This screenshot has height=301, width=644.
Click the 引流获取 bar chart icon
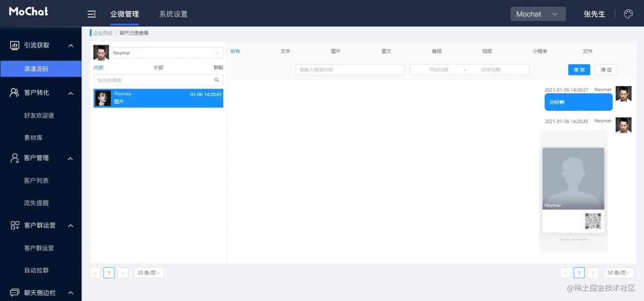click(15, 45)
